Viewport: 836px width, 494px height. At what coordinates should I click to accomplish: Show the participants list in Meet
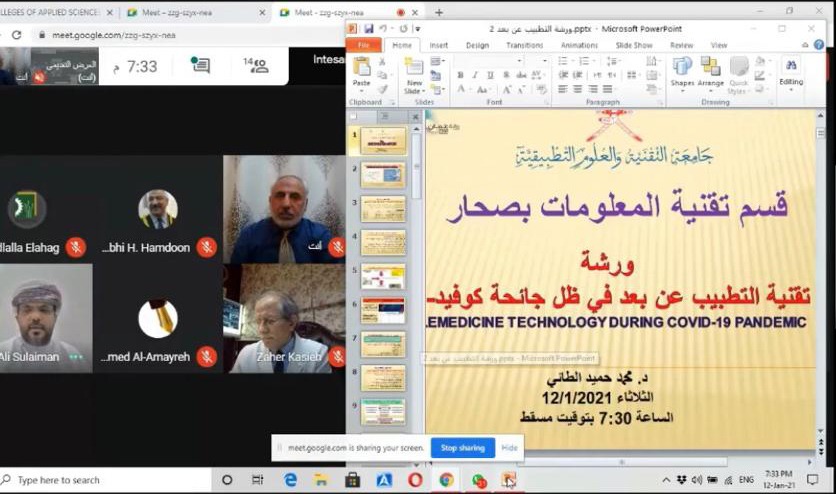[x=256, y=66]
